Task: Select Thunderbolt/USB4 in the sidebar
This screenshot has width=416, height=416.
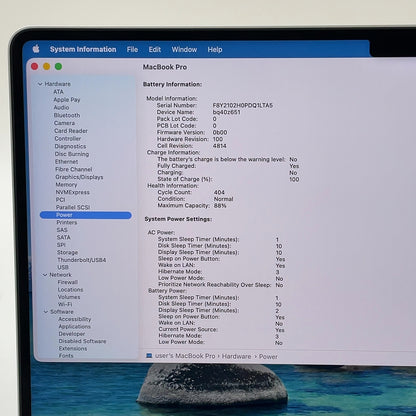Action: click(x=82, y=260)
